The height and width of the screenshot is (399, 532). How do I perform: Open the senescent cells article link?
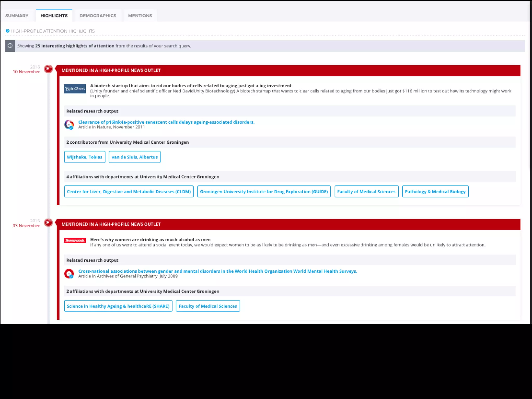(x=166, y=122)
